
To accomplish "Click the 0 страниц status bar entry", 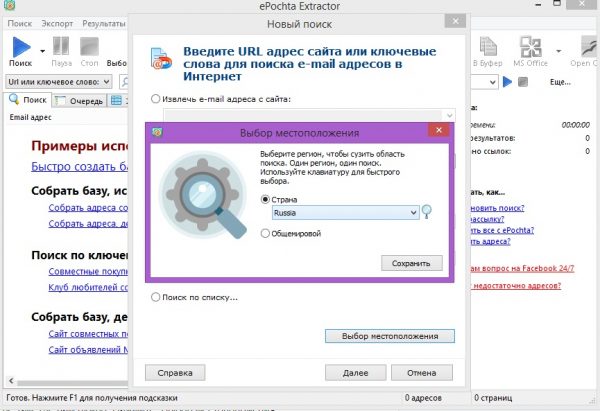I will point(493,398).
